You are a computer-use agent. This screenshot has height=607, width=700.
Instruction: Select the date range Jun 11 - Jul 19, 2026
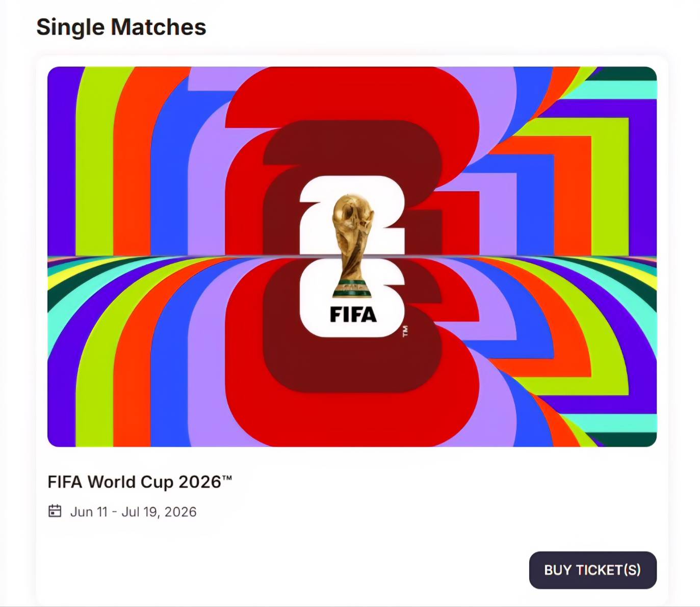(x=134, y=511)
